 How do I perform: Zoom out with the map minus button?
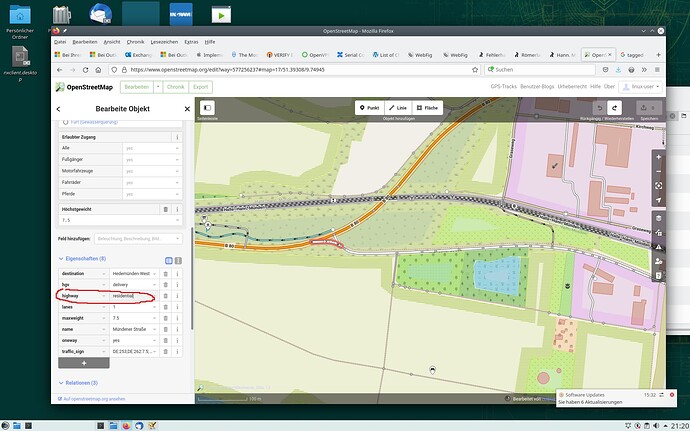point(658,171)
